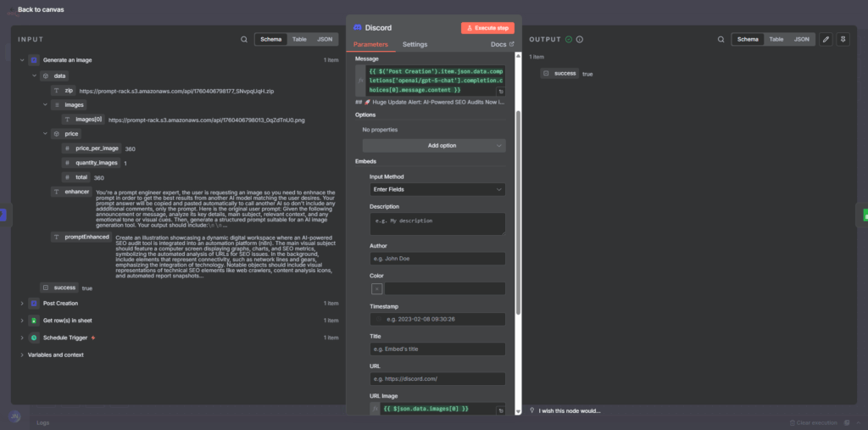Click the search icon in the OUTPUT panel
The image size is (868, 430).
[720, 39]
